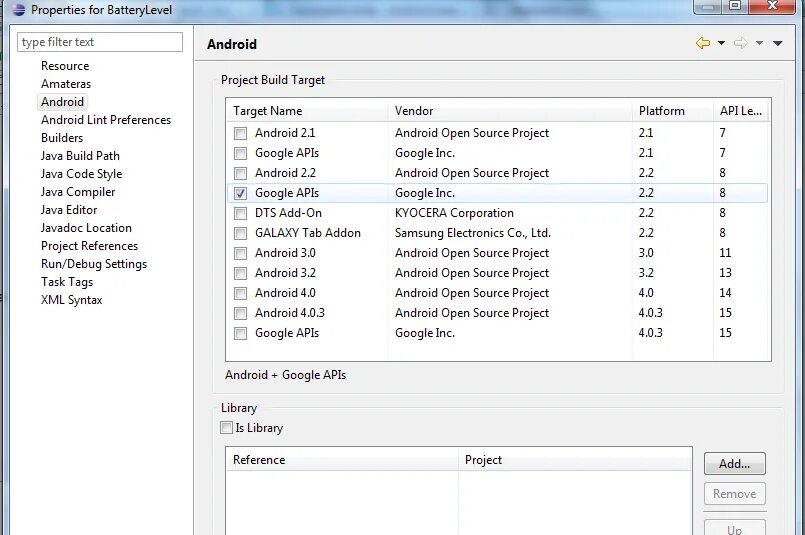The height and width of the screenshot is (535, 805).
Task: Click 'Android + Google APIs' description text
Action: (285, 375)
